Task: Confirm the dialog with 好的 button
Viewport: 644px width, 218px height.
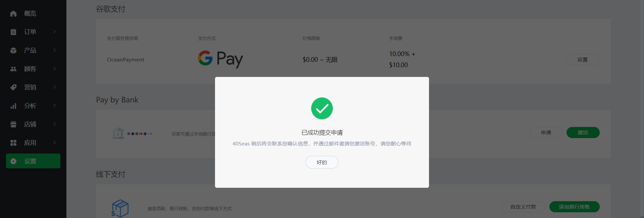Action: [322, 162]
